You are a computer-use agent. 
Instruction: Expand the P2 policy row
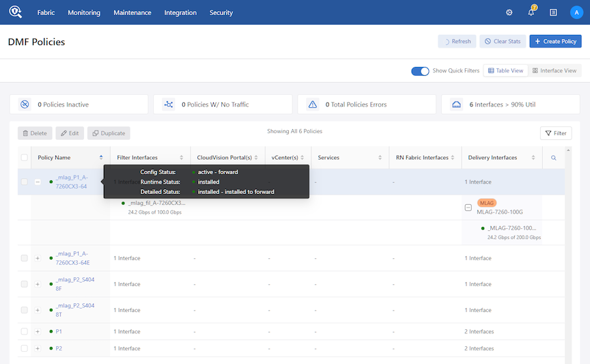pyautogui.click(x=38, y=348)
